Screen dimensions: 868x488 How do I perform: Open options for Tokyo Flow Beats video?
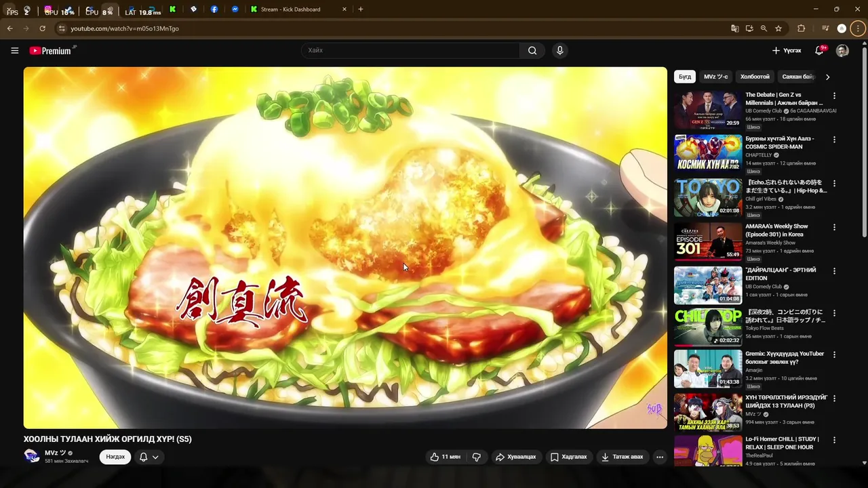click(x=834, y=313)
